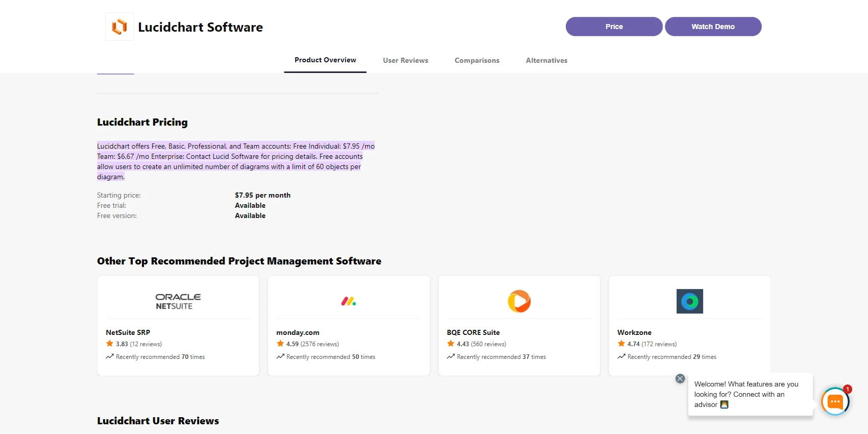Open the NetSuite SRP product link
Viewport: 868px width, 434px height.
click(x=128, y=332)
